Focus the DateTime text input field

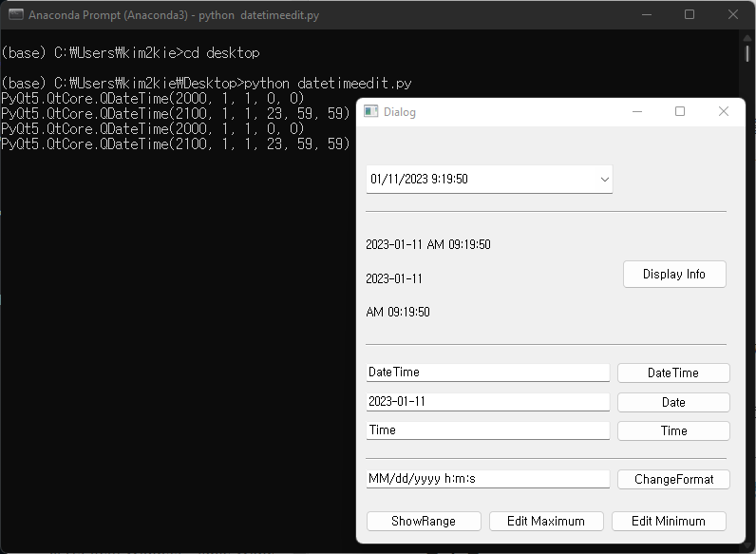488,373
